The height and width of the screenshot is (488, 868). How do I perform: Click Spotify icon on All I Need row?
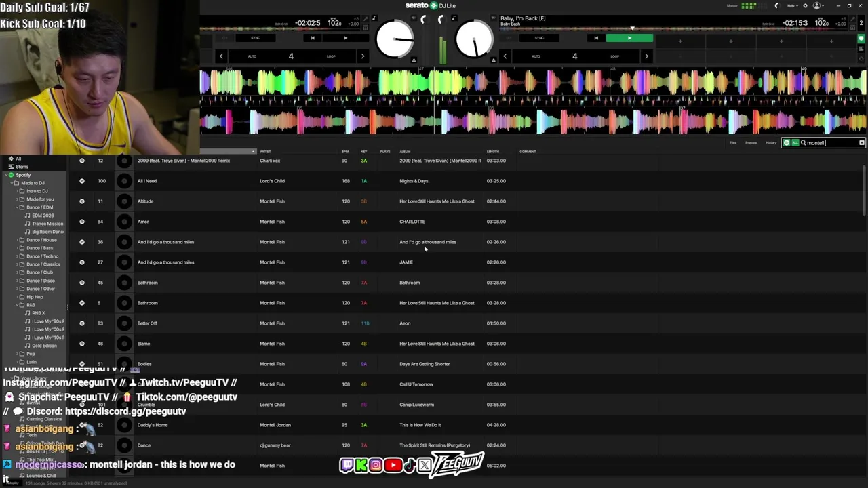pyautogui.click(x=82, y=181)
